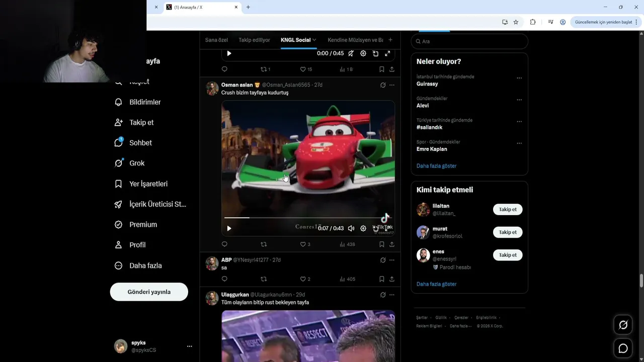The width and height of the screenshot is (644, 362).
Task: Open options for #sallandık trend
Action: tap(519, 121)
